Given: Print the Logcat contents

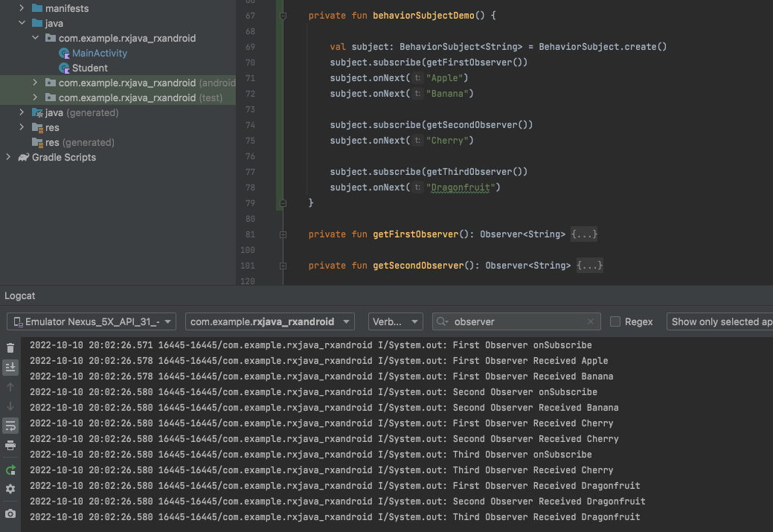Looking at the screenshot, I should pyautogui.click(x=10, y=445).
